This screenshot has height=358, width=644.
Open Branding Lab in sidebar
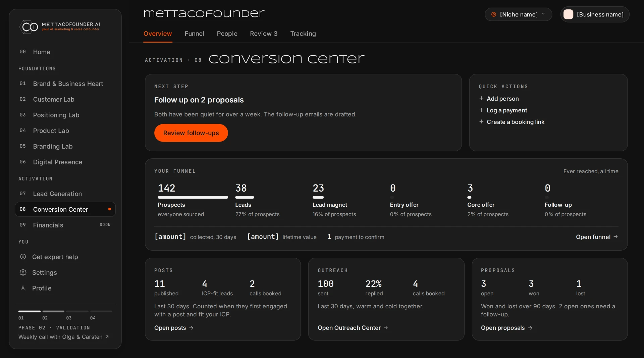click(x=65, y=146)
